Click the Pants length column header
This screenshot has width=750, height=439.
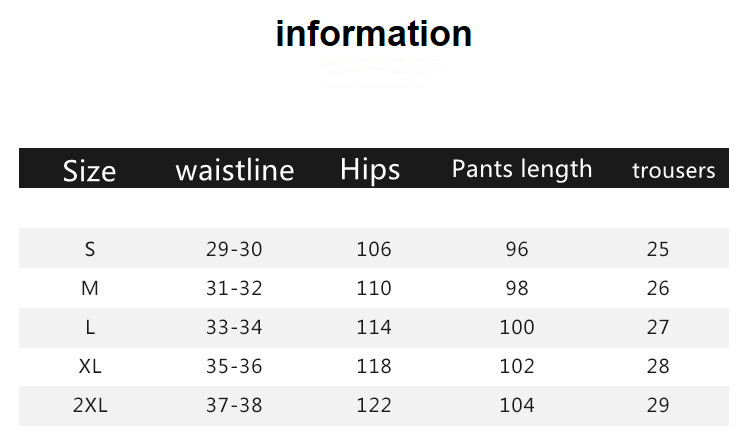pos(522,169)
